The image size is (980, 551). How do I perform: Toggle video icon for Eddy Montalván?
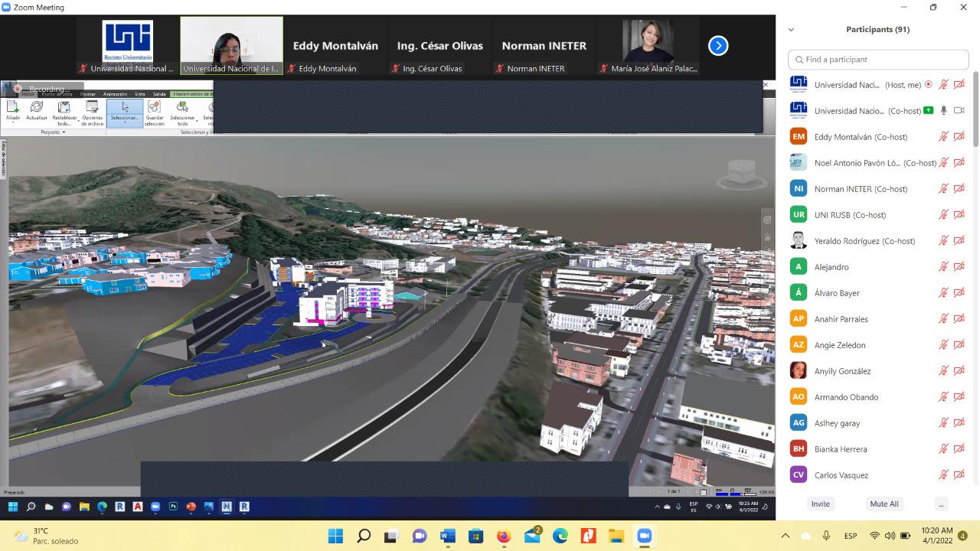click(959, 137)
